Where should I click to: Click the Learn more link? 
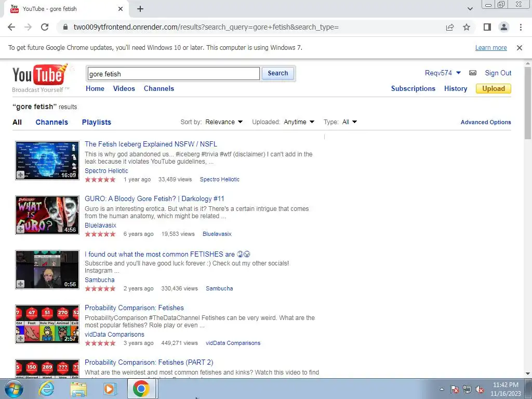491,48
